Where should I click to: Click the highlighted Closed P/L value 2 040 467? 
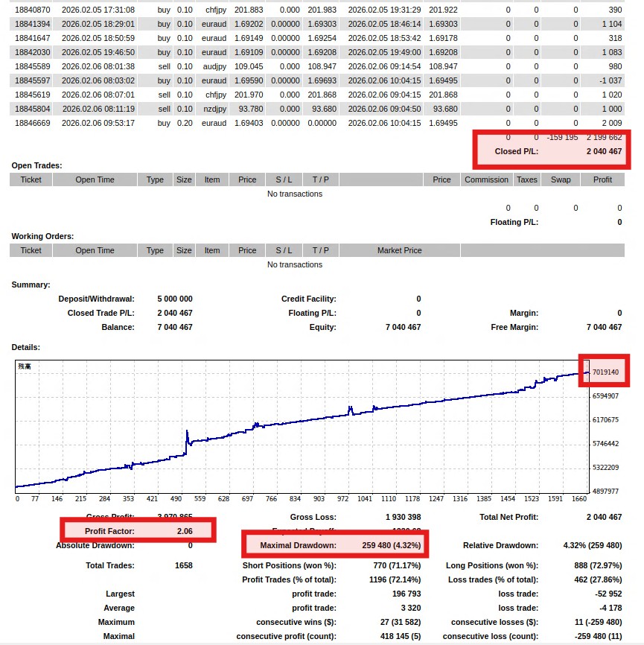tap(604, 151)
